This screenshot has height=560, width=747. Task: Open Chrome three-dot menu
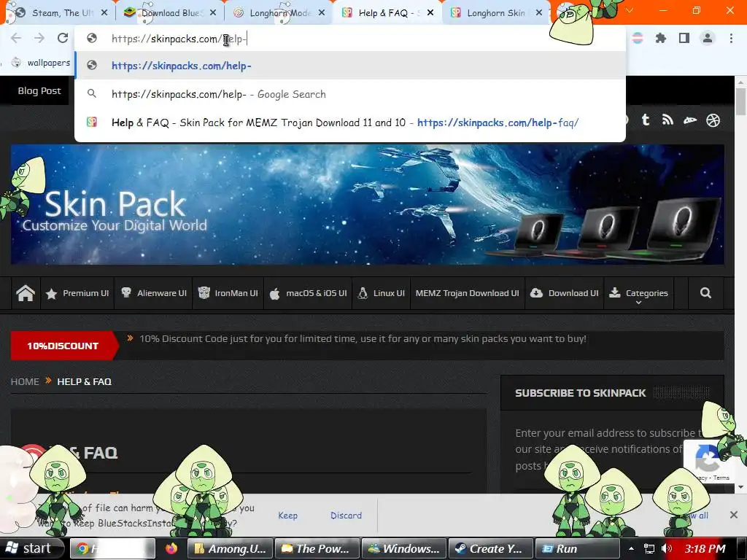[731, 38]
